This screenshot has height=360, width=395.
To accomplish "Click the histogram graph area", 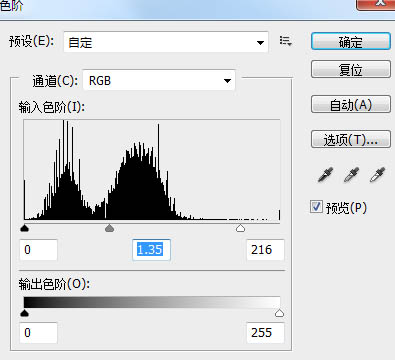I will tap(152, 170).
